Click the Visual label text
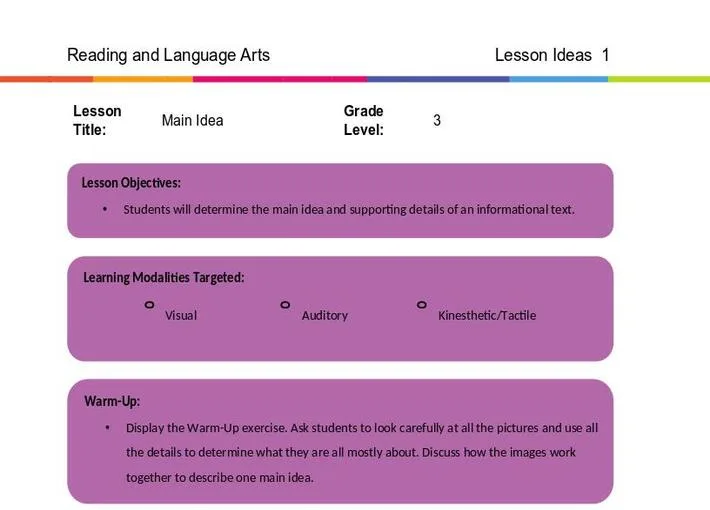 (x=181, y=315)
